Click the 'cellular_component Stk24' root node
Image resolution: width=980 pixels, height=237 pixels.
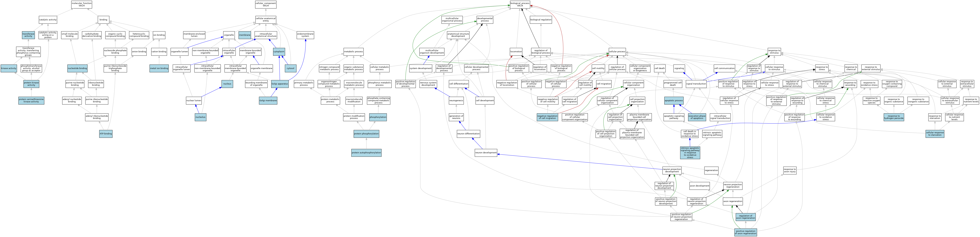(x=266, y=4)
